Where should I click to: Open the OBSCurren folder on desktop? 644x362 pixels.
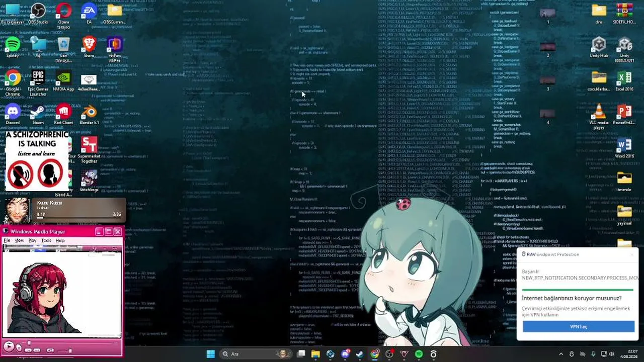(x=115, y=14)
